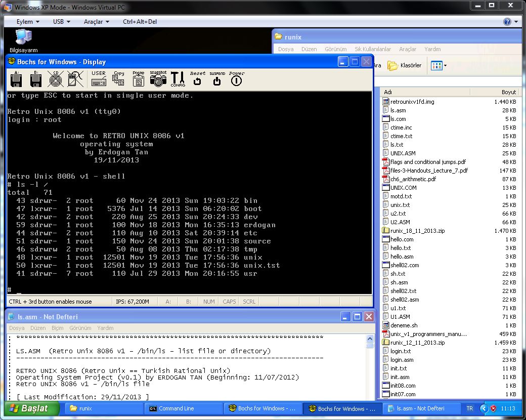
Task: Click the clock showing 11:13
Action: pyautogui.click(x=508, y=408)
